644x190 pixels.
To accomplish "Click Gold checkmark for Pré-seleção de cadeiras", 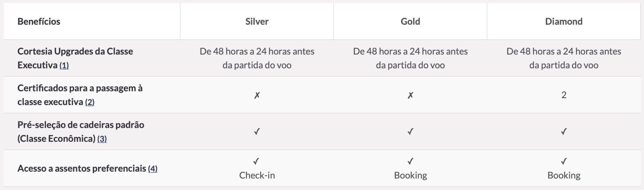I will click(410, 131).
